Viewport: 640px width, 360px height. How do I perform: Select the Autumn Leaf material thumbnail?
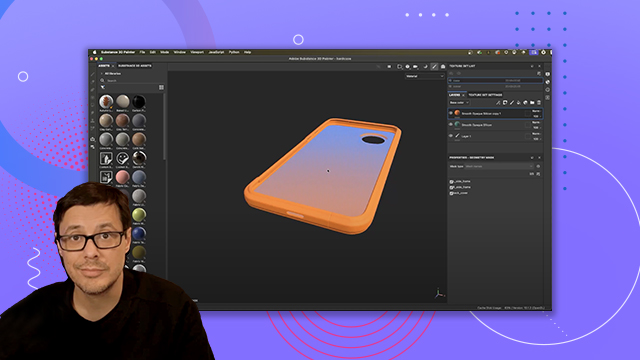(106, 101)
